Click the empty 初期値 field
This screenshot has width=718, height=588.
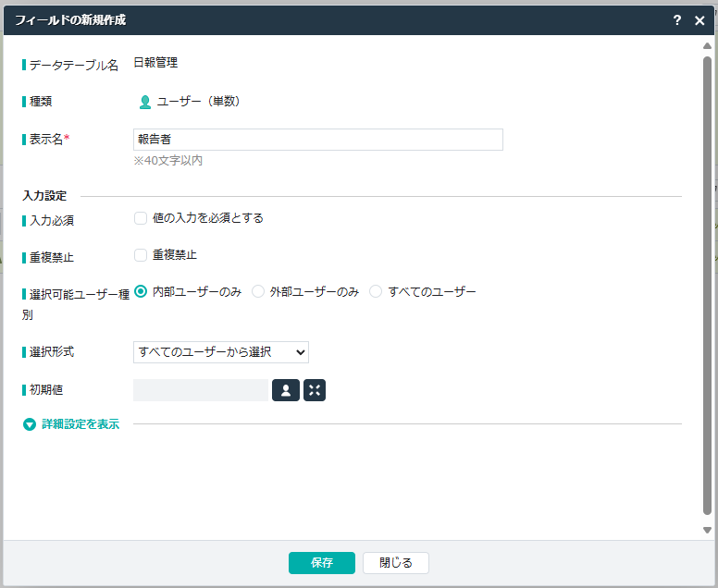click(x=201, y=390)
